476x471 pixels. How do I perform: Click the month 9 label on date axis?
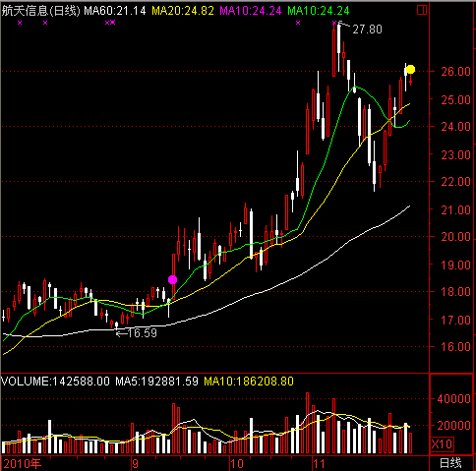point(136,464)
